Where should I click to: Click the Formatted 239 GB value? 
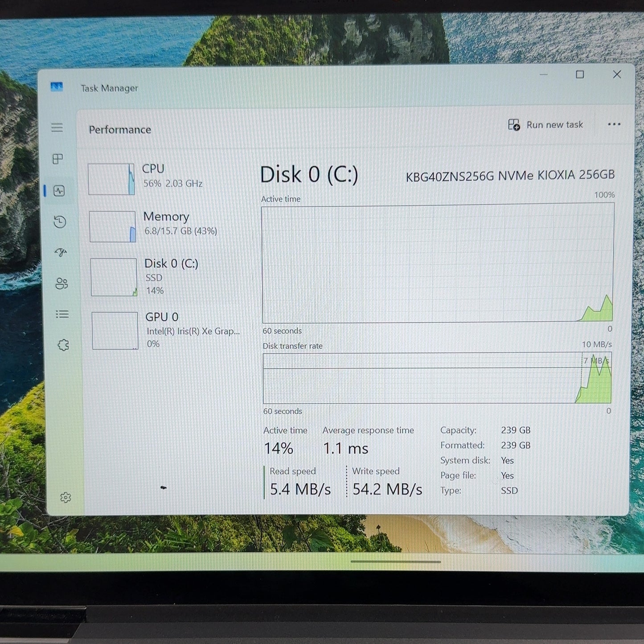(516, 445)
